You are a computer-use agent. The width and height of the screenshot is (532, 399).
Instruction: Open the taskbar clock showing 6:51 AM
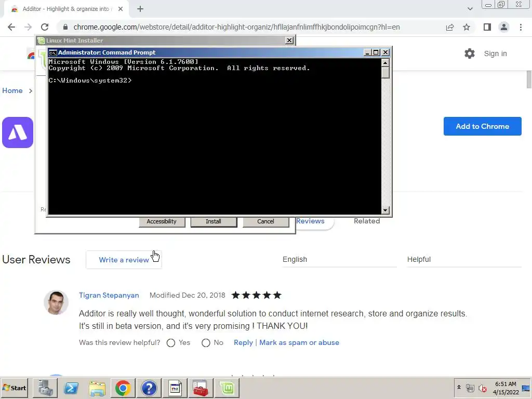click(506, 388)
